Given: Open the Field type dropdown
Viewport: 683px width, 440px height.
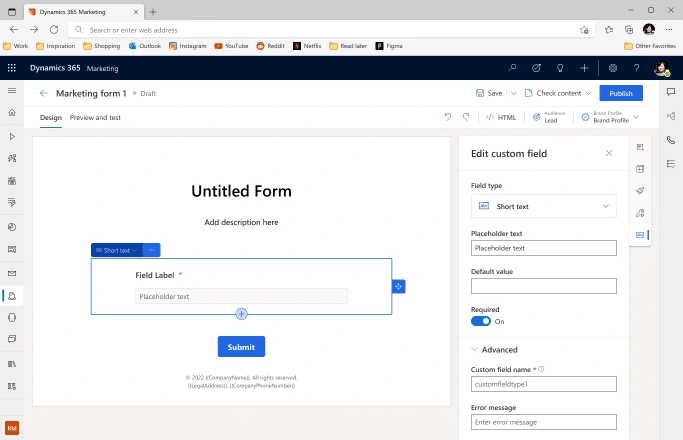Looking at the screenshot, I should [543, 206].
